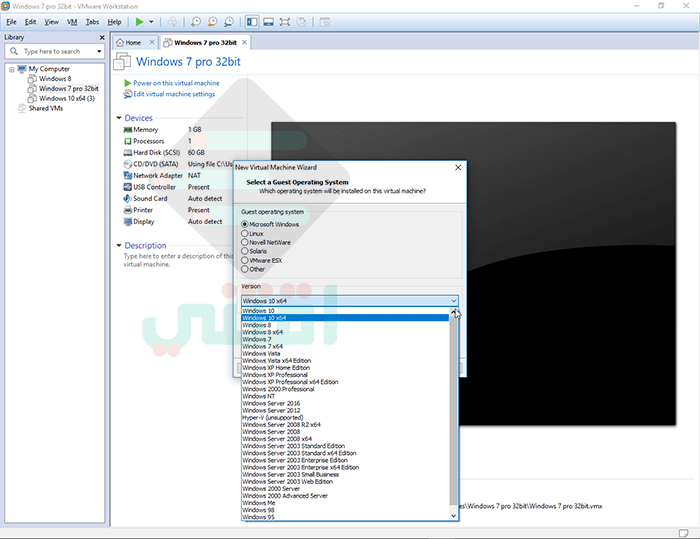The height and width of the screenshot is (539, 700).
Task: Click the CD/DVD (SATA) device icon
Action: click(x=128, y=164)
